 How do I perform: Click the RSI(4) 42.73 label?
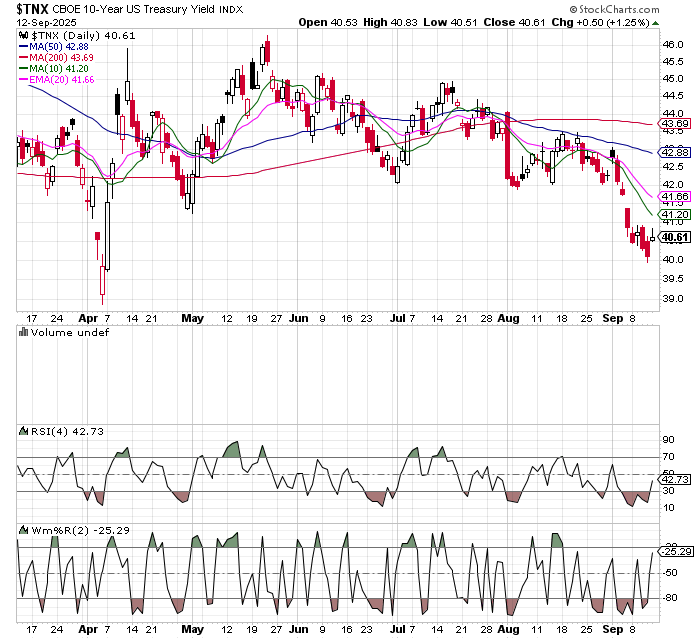click(67, 431)
